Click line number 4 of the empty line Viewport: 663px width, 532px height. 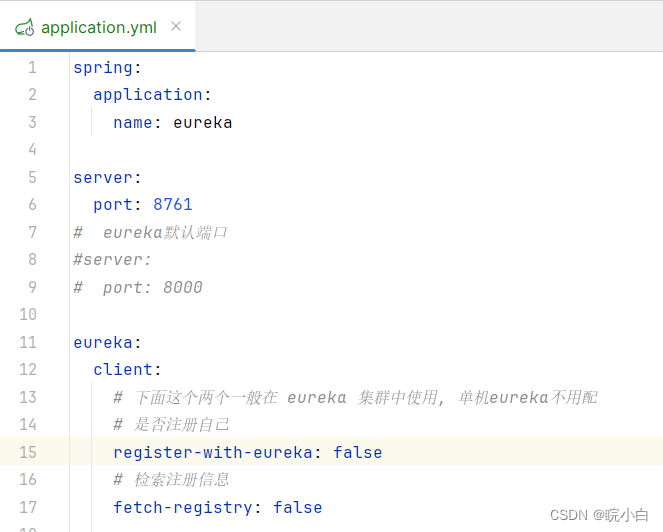33,149
